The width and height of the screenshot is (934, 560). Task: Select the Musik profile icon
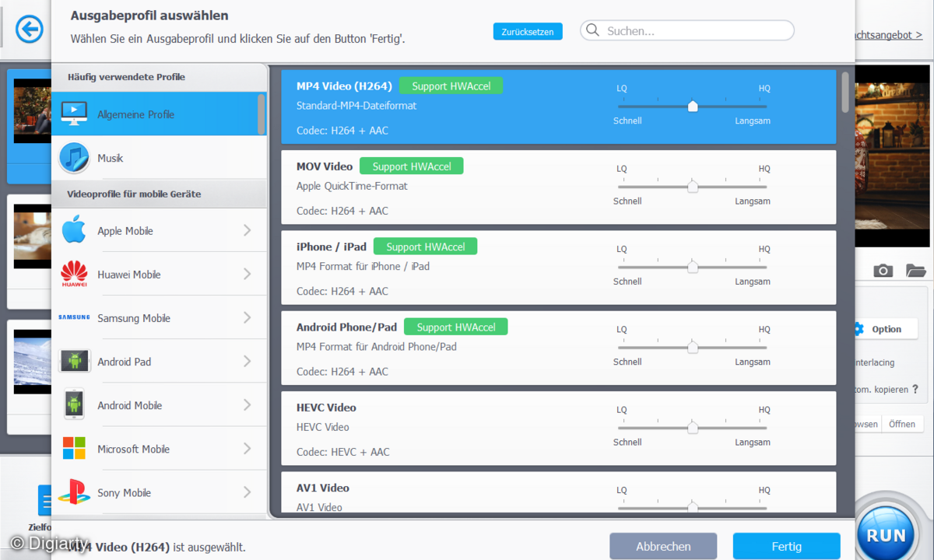click(74, 158)
